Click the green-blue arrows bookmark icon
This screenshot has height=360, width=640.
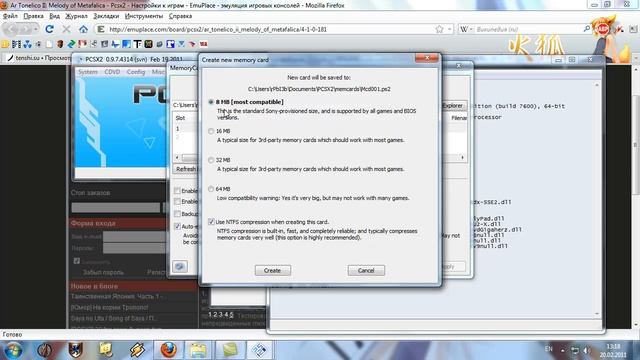point(71,44)
